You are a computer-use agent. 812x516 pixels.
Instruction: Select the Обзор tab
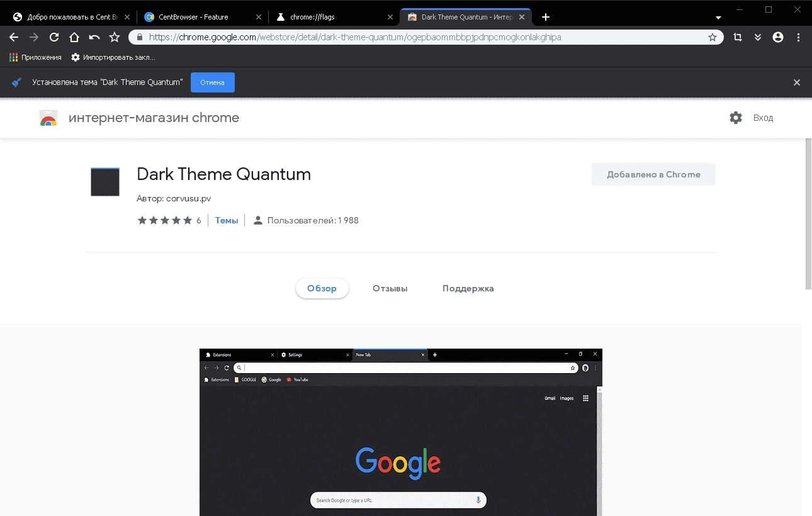pyautogui.click(x=322, y=288)
